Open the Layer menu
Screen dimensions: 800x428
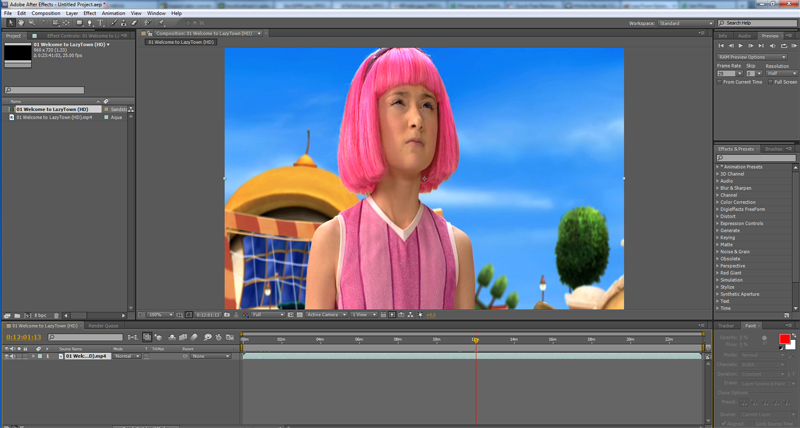tap(72, 13)
